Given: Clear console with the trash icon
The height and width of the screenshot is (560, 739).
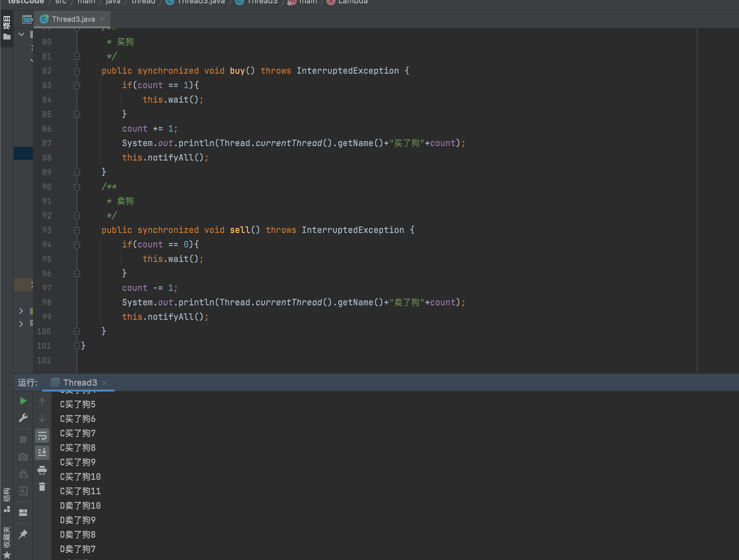Looking at the screenshot, I should 42,487.
